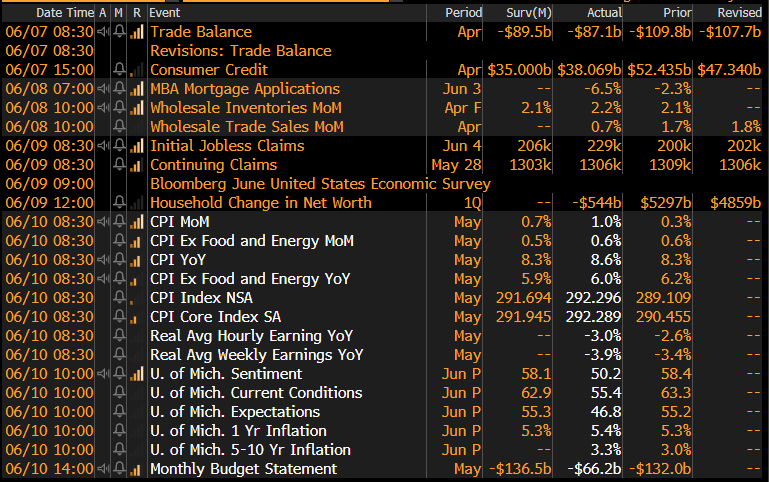Click speaker icon for Monthly Budget Statement

[x=103, y=469]
